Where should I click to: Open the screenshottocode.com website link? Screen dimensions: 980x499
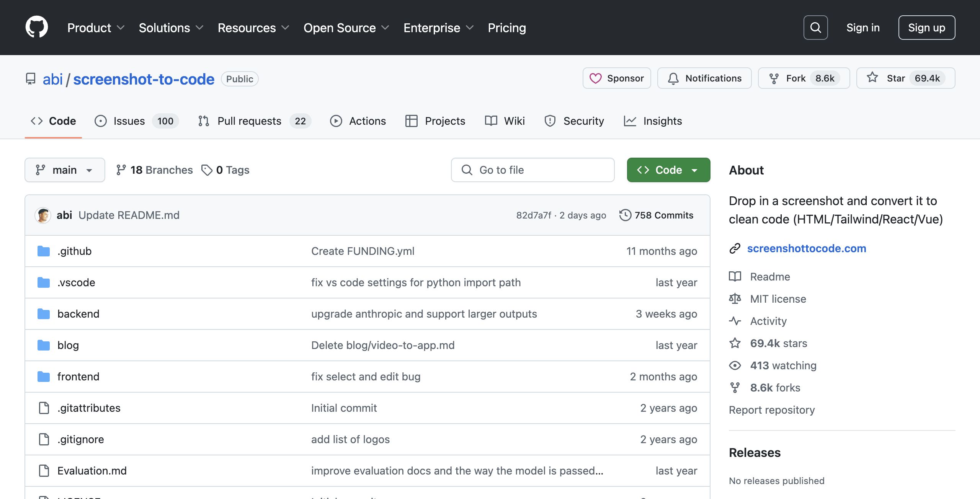807,248
